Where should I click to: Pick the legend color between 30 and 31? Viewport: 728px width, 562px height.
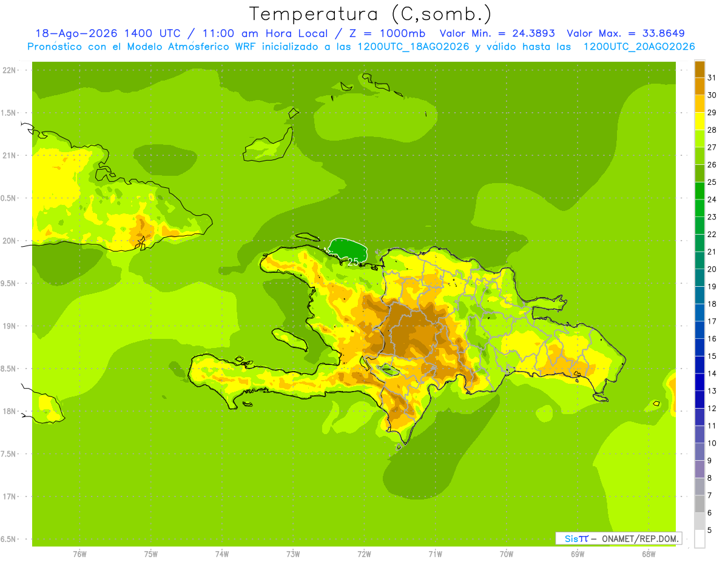click(x=699, y=87)
